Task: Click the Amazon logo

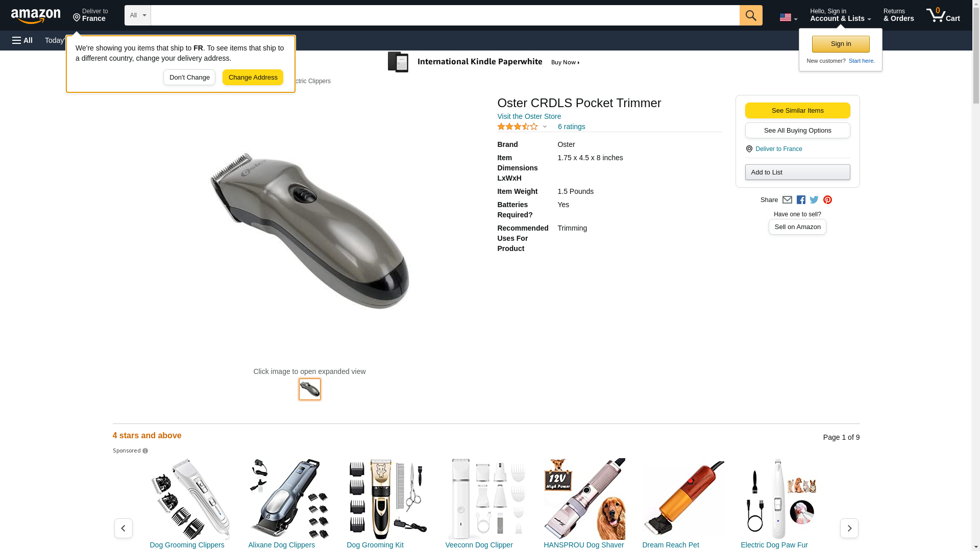Action: pos(36,16)
